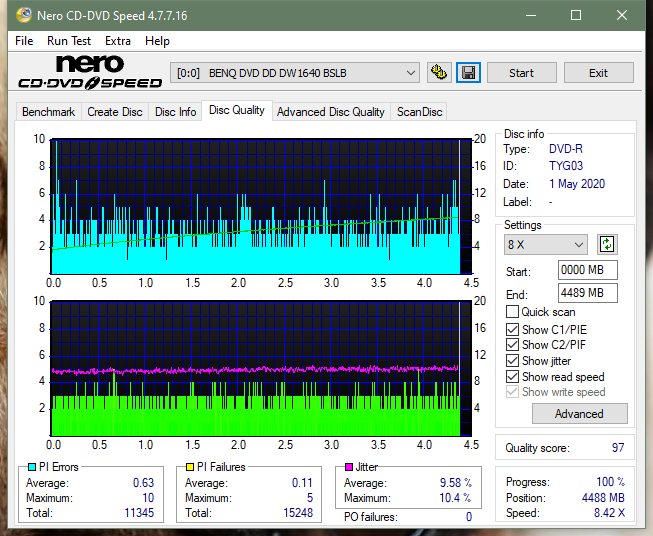
Task: Click the date 1 May 2020
Action: [x=577, y=184]
